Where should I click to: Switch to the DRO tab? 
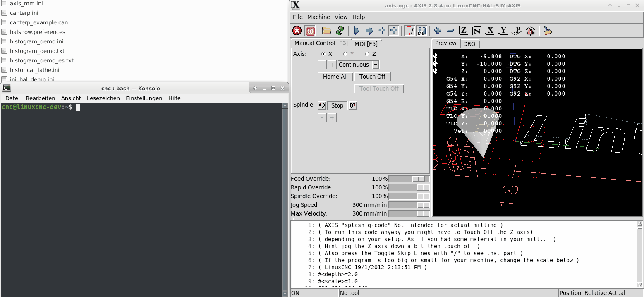click(469, 43)
